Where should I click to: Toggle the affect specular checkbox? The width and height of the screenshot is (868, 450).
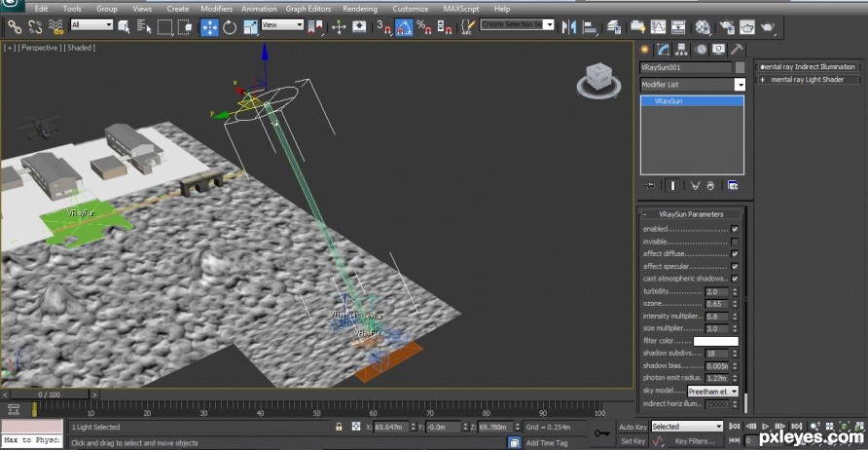(x=735, y=267)
